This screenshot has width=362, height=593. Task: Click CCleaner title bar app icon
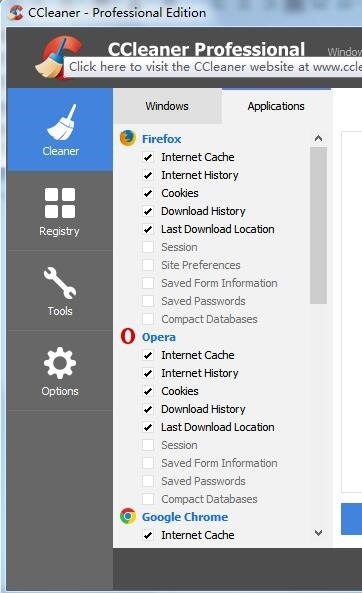16,12
